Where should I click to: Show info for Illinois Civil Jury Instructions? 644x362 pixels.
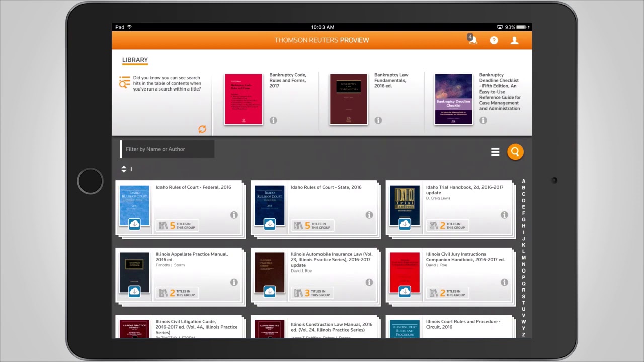click(x=504, y=282)
